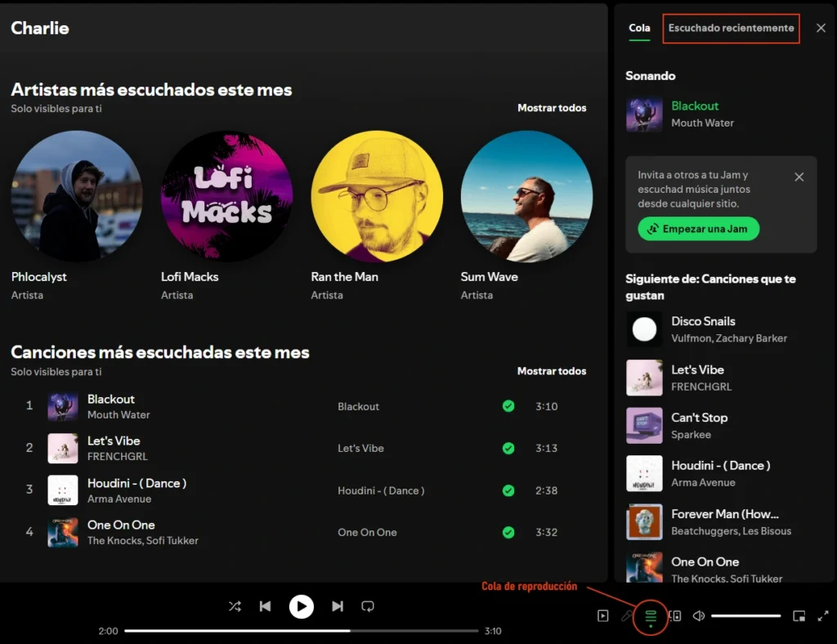Open Sparkee artist link in queue
Screen dimensions: 837x644
tap(692, 434)
